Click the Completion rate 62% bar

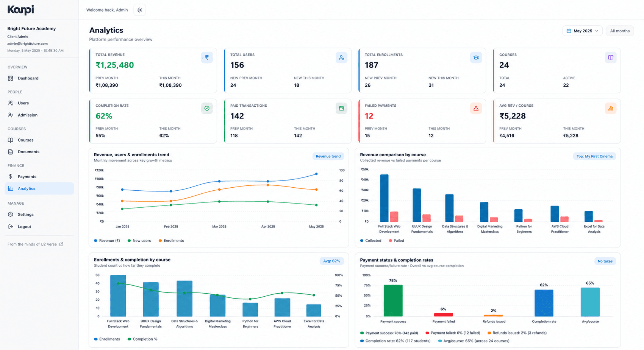coord(544,303)
